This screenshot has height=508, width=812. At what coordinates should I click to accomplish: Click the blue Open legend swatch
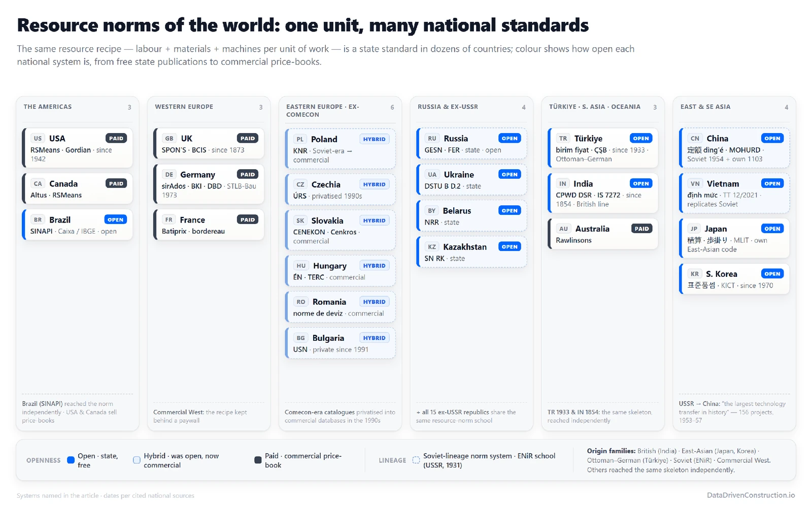[x=71, y=460]
